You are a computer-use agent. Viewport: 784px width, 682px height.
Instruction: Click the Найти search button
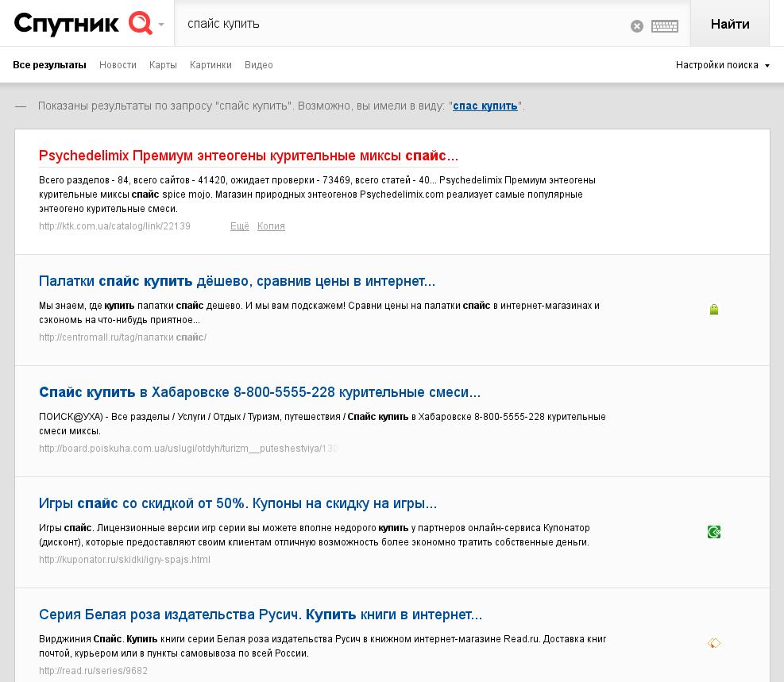pyautogui.click(x=729, y=24)
